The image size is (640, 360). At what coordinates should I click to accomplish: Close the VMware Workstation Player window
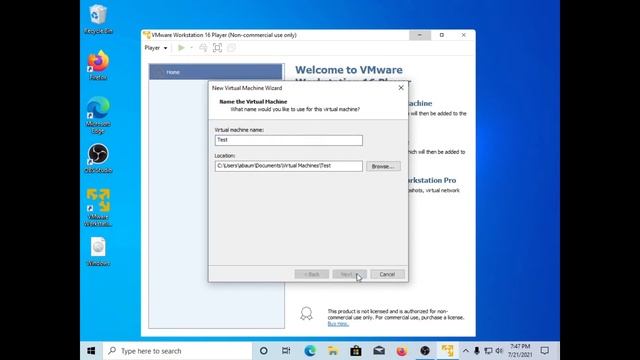tap(464, 35)
